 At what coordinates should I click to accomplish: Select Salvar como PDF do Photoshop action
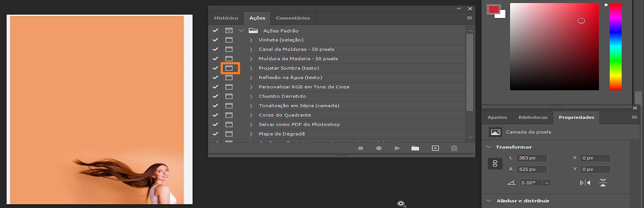tap(299, 124)
